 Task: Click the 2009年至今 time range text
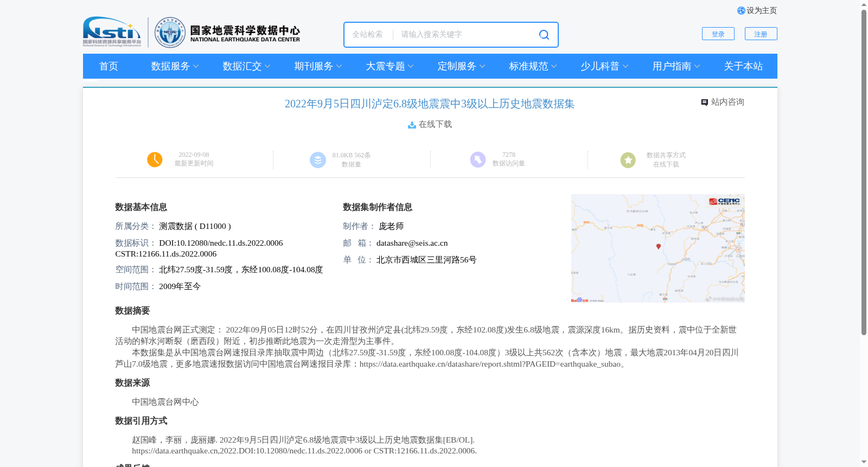click(x=180, y=287)
